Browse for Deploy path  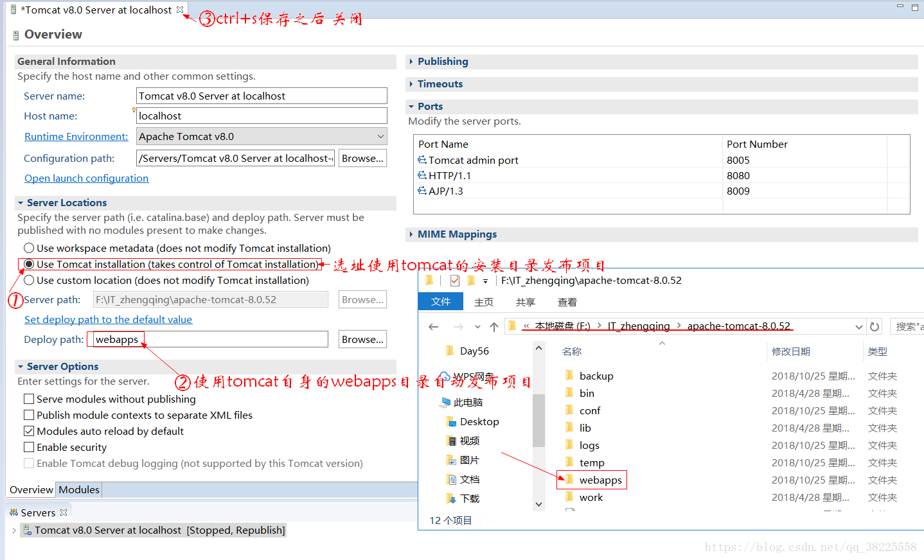point(362,339)
